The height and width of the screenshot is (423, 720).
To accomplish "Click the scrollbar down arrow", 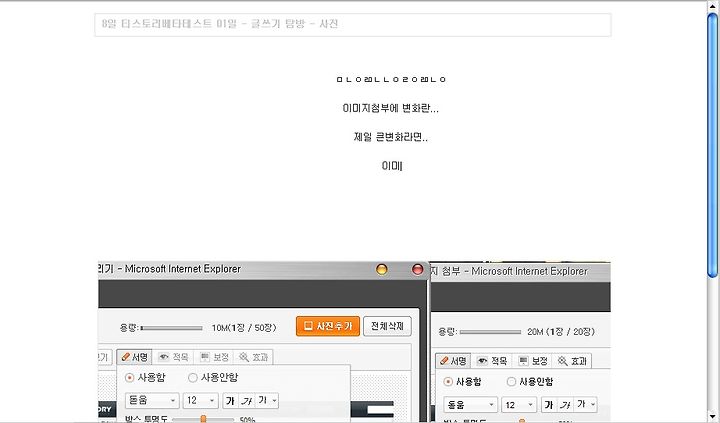I will pos(713,417).
